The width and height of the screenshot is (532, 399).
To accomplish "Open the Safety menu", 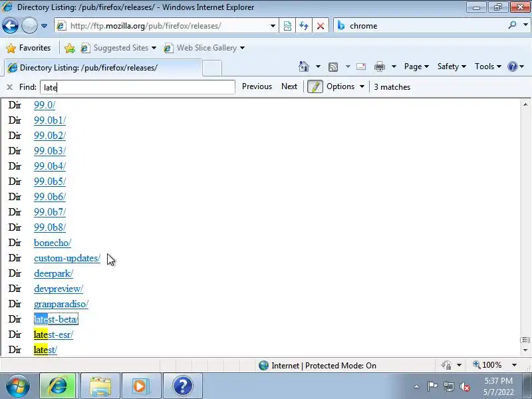I will click(452, 66).
